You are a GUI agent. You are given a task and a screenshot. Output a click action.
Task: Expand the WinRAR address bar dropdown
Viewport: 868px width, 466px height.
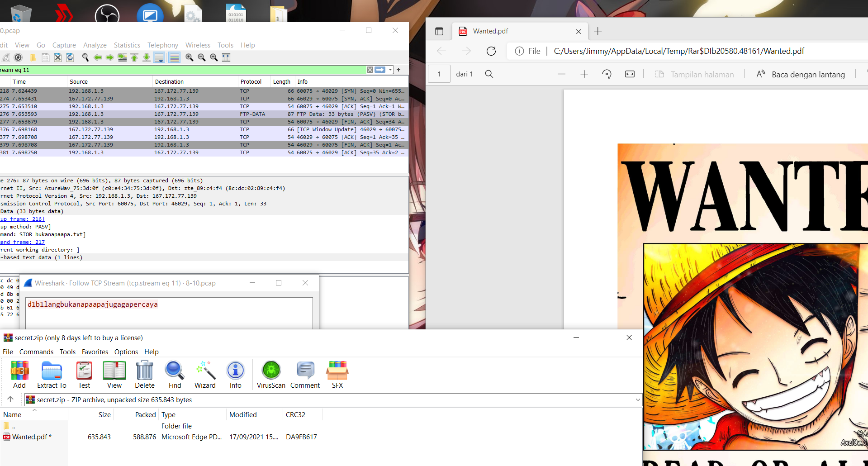point(637,400)
